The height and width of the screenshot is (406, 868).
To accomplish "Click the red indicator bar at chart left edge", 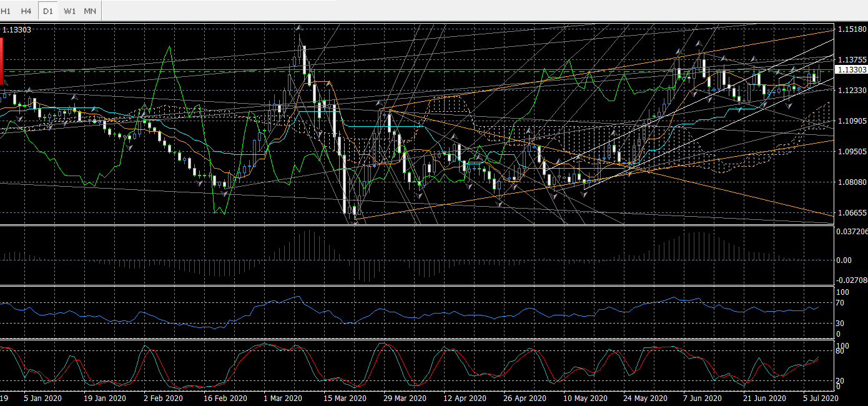I will 2,61.
